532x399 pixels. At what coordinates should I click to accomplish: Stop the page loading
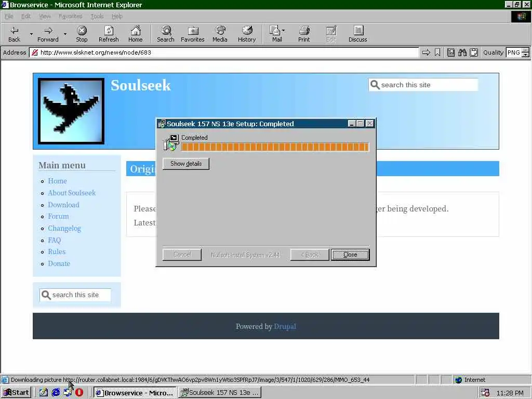coord(82,34)
